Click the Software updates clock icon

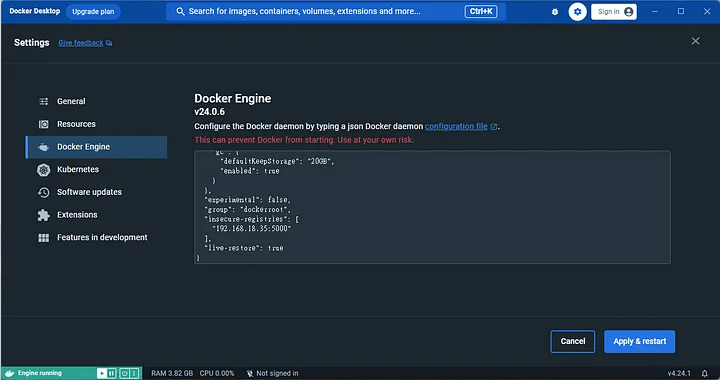click(x=44, y=192)
